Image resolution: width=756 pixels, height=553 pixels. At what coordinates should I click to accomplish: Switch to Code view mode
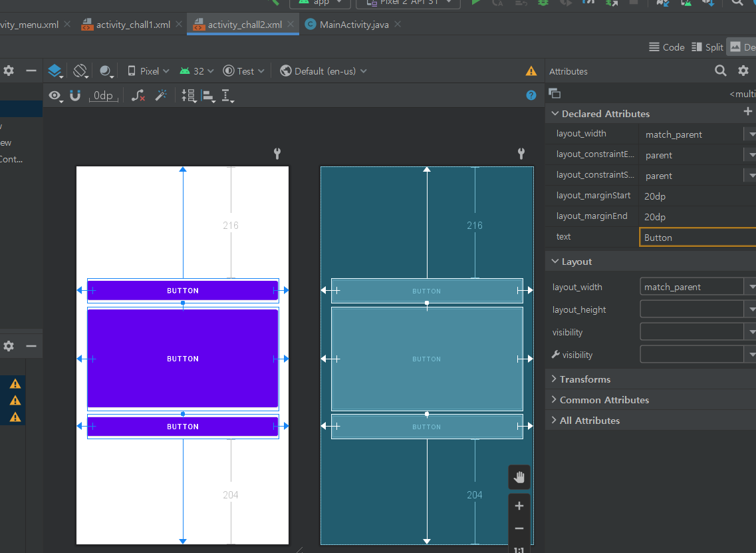pos(666,47)
